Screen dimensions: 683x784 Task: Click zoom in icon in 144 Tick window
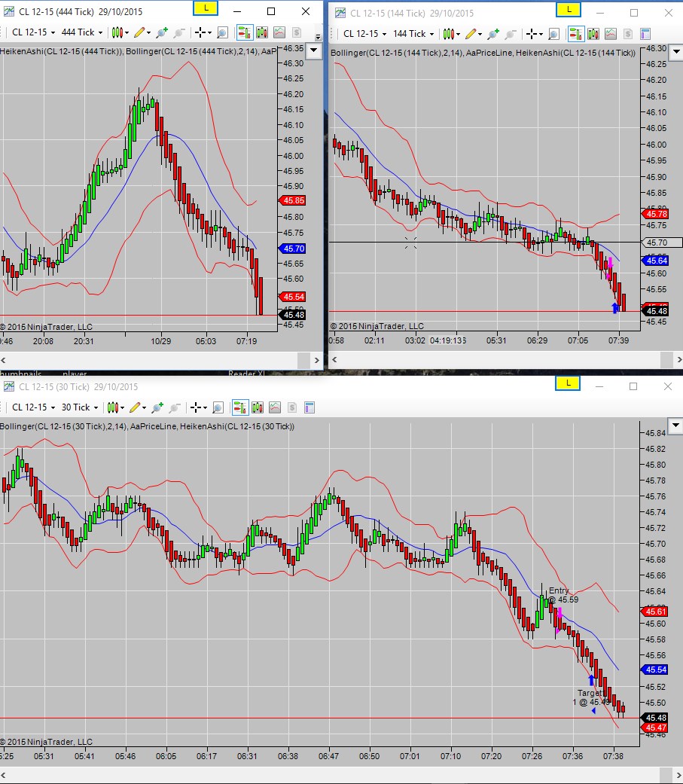[x=493, y=34]
